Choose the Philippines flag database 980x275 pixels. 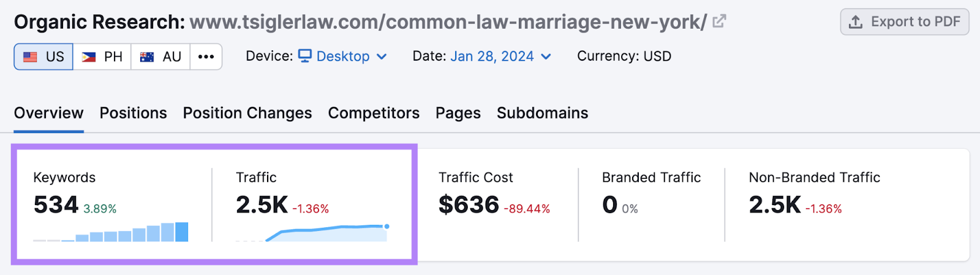coord(102,57)
